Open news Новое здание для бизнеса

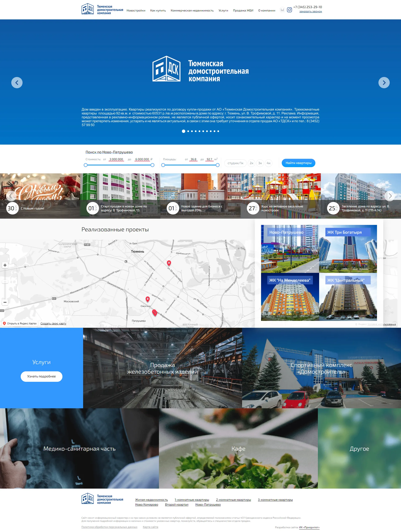click(x=200, y=196)
